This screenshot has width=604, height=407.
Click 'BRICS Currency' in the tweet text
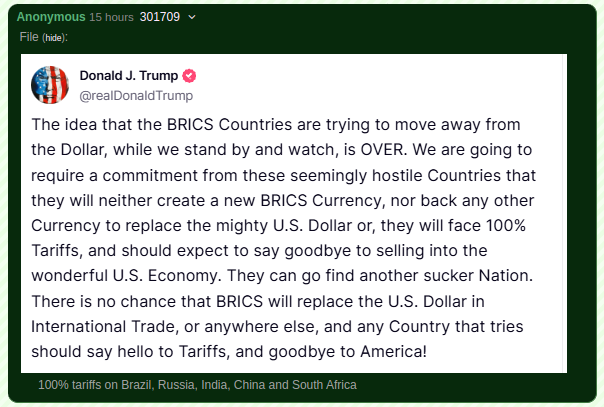[323, 201]
